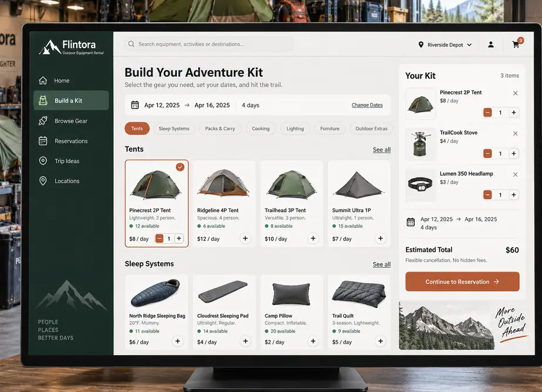Switch to the Lighting category tab

pos(295,129)
